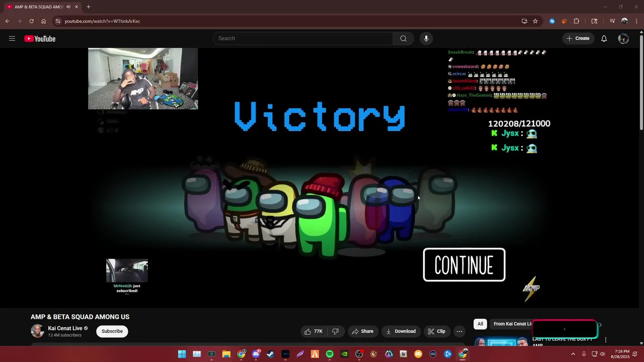Open the more actions ellipsis under the video
This screenshot has height=362, width=644.
coord(459,331)
